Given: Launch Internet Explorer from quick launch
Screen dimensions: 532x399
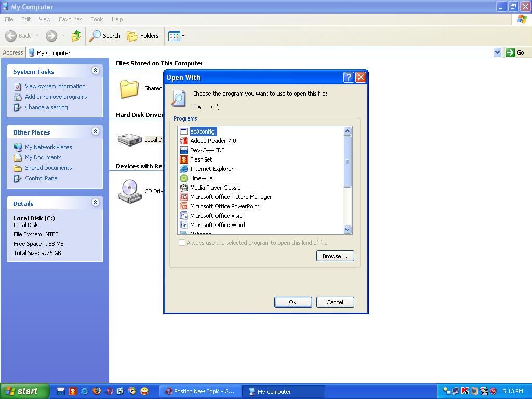Looking at the screenshot, I should (85, 391).
